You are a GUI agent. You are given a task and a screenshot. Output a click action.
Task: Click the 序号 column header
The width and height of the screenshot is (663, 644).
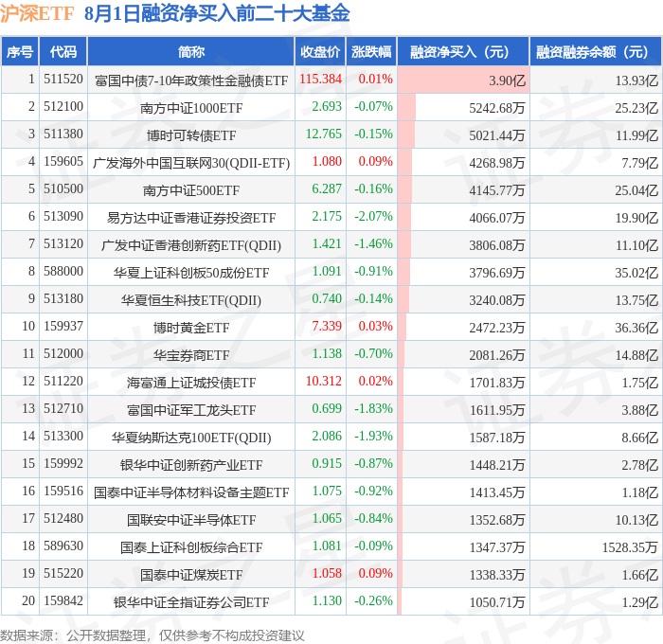coord(20,51)
